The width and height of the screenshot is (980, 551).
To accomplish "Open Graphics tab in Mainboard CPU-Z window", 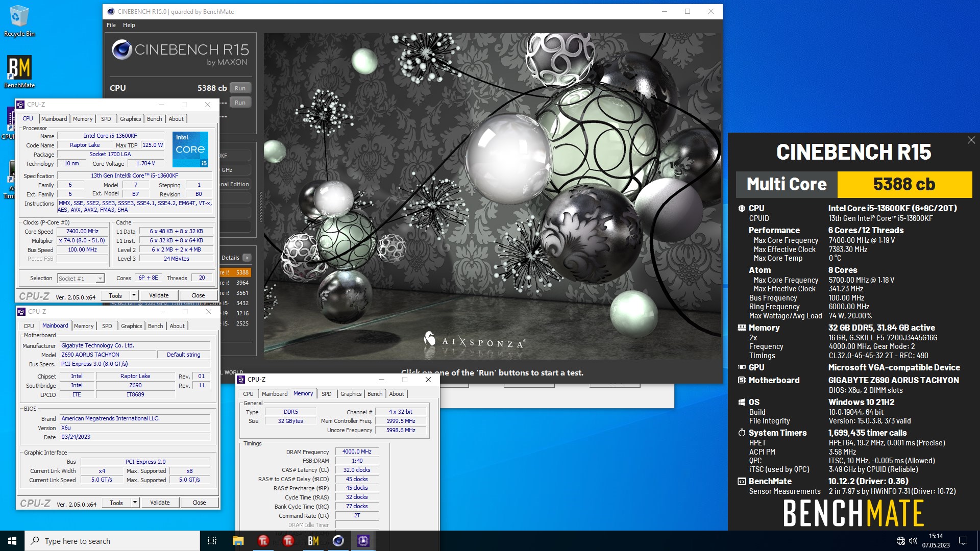I will (132, 326).
